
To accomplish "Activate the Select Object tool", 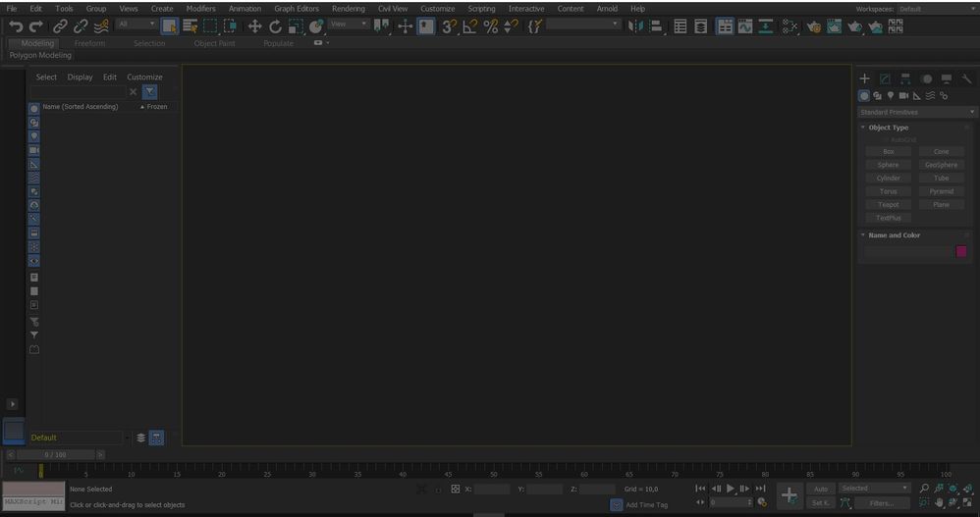I will point(169,26).
